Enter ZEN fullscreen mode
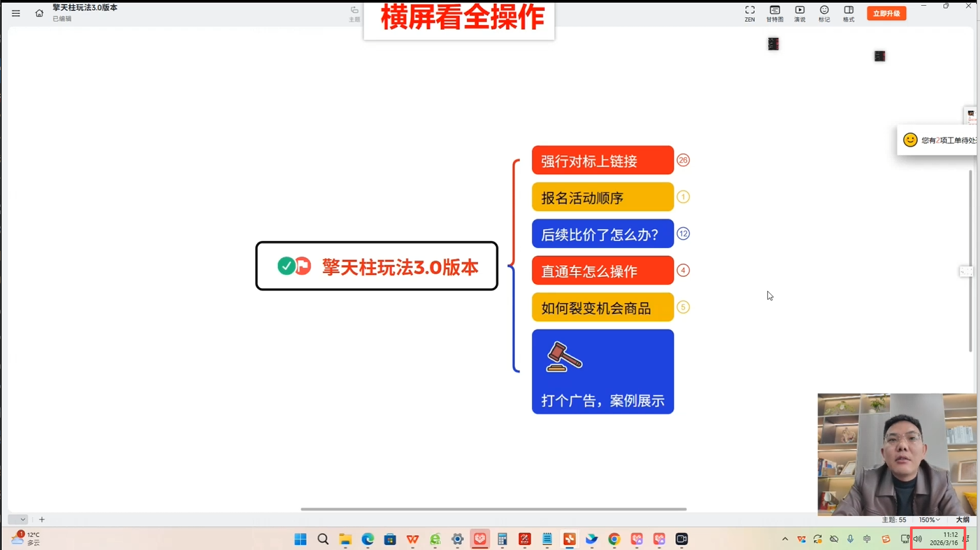Image resolution: width=980 pixels, height=550 pixels. click(750, 13)
